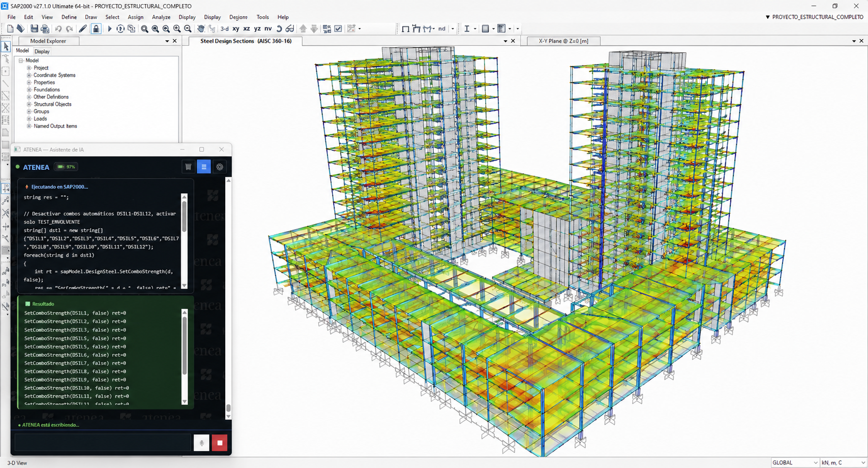
Task: Click the Perspective Toggle glasses icon
Action: [290, 29]
